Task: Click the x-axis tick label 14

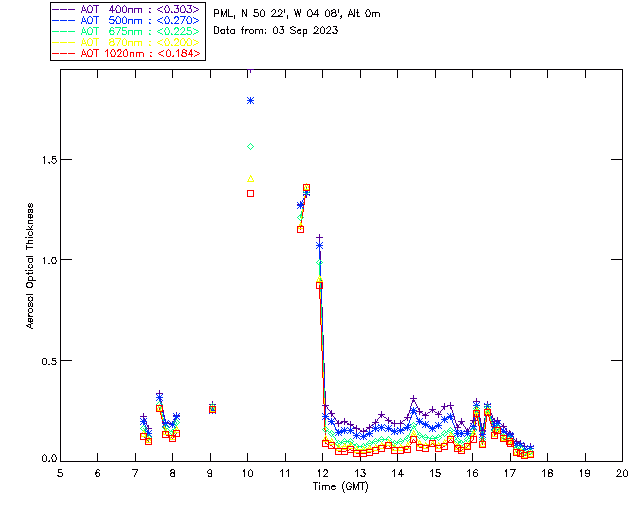Action: [x=398, y=473]
